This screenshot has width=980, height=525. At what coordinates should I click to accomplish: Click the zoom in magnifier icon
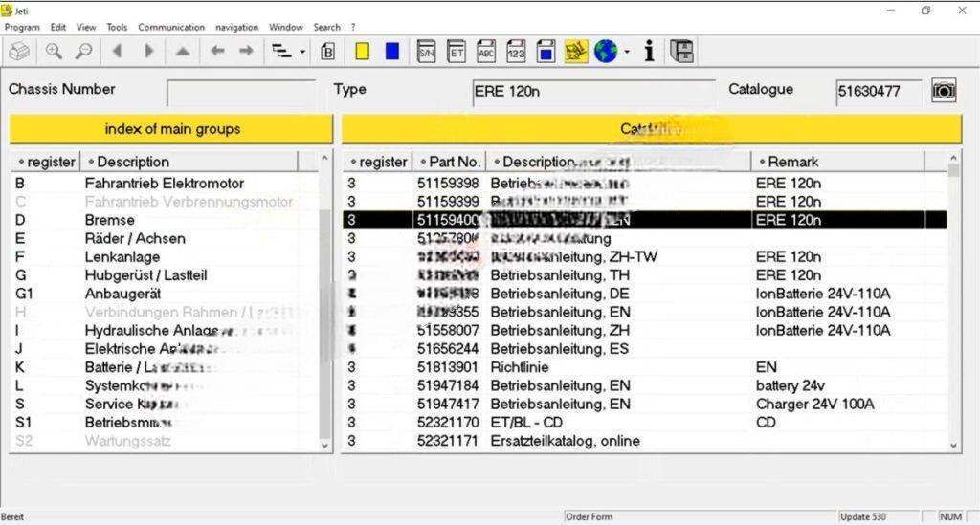tap(54, 52)
